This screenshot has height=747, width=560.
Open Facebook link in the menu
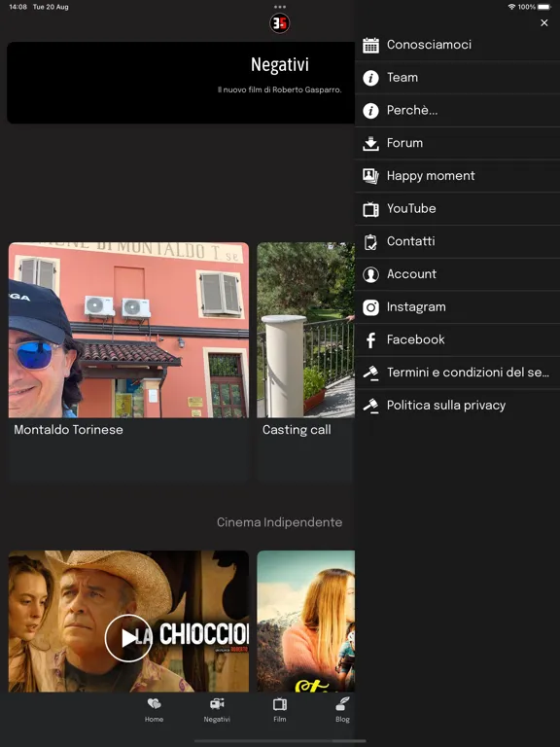point(457,340)
